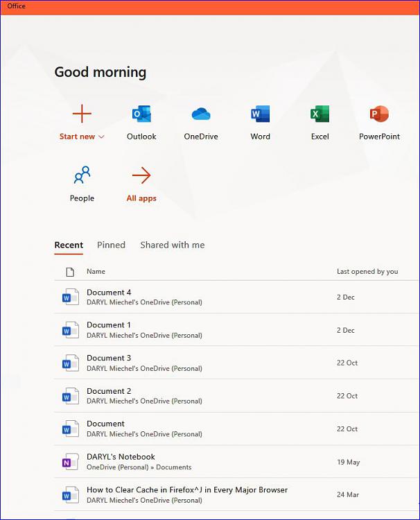Click the file type column header icon
Image resolution: width=420 pixels, height=520 pixels.
click(70, 272)
